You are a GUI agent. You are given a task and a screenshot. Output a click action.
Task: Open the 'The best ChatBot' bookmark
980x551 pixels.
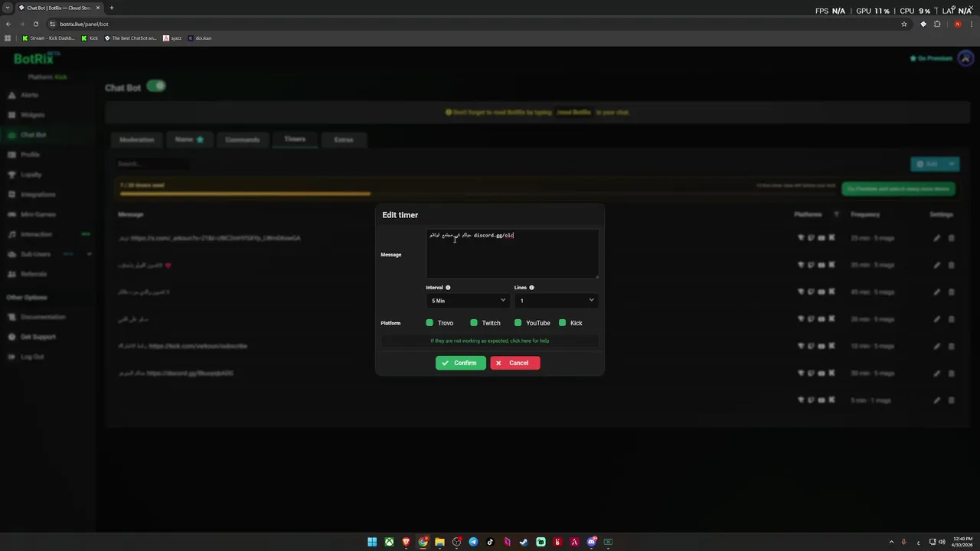pyautogui.click(x=130, y=38)
